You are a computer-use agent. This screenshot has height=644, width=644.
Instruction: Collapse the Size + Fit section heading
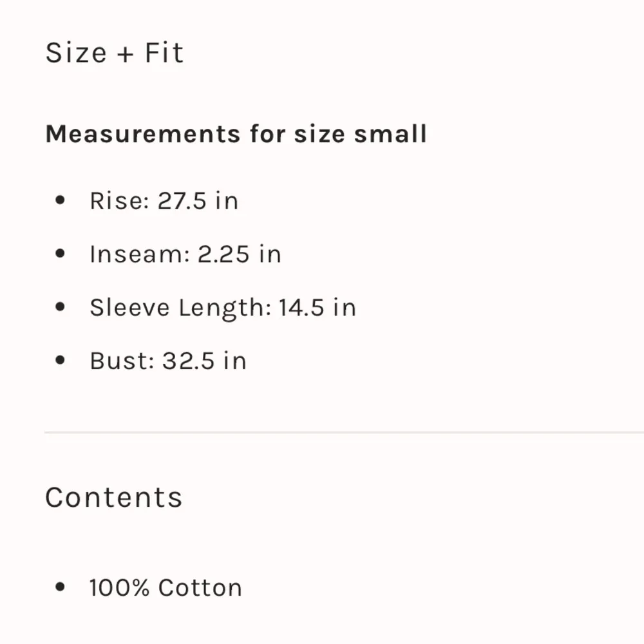pyautogui.click(x=114, y=52)
